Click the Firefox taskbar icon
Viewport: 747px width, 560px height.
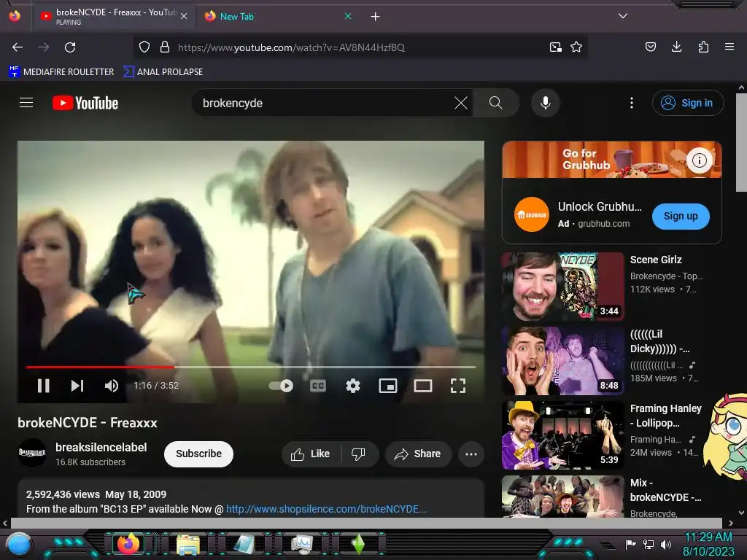coord(128,544)
